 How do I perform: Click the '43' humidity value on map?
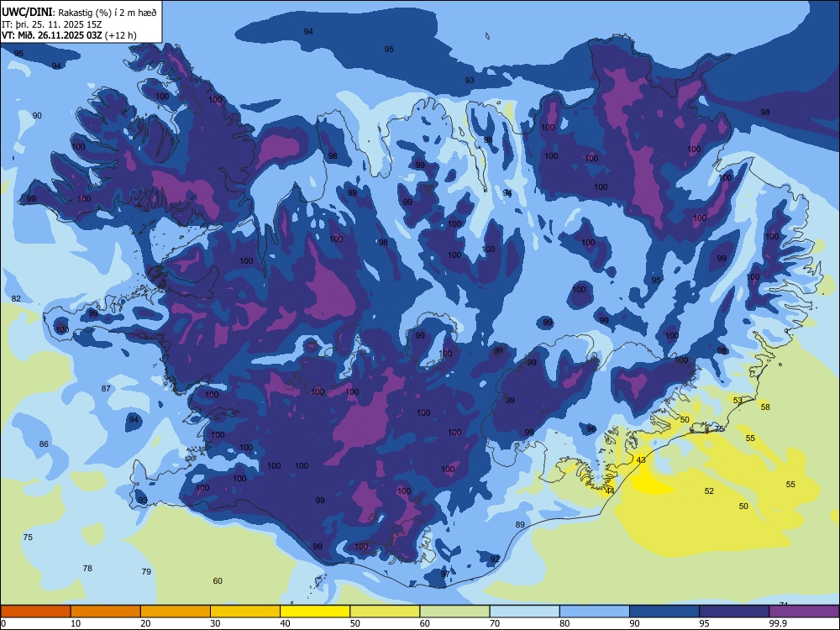pos(641,460)
